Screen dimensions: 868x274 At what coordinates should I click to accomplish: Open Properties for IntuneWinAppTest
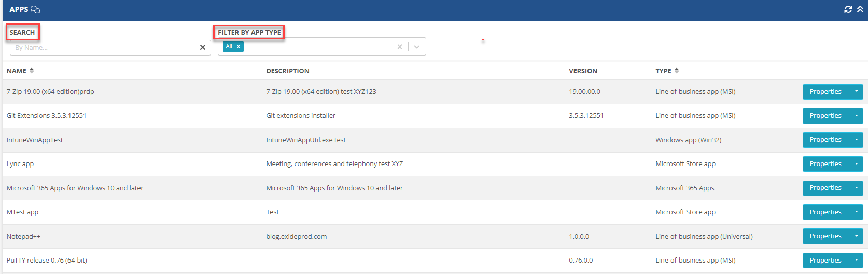point(825,140)
